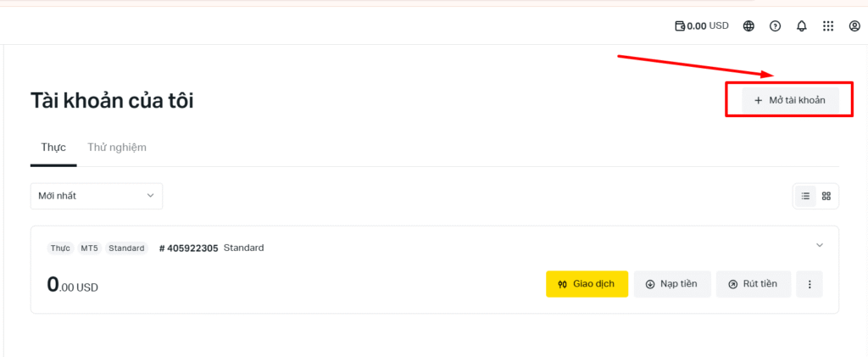The height and width of the screenshot is (357, 868).
Task: Switch to list view layout
Action: (805, 196)
